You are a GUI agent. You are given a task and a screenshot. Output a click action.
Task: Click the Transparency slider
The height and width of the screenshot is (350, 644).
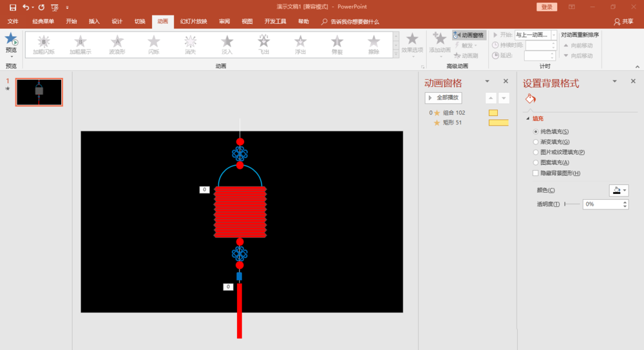[572, 204]
